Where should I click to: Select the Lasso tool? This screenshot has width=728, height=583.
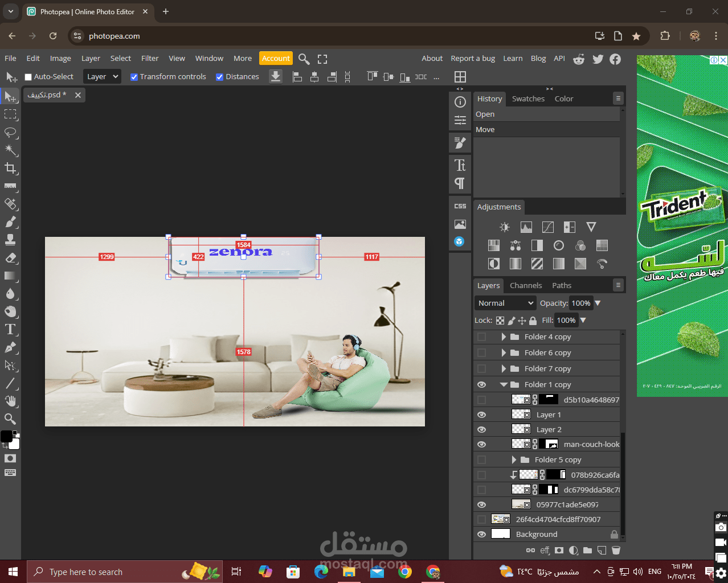(x=10, y=133)
